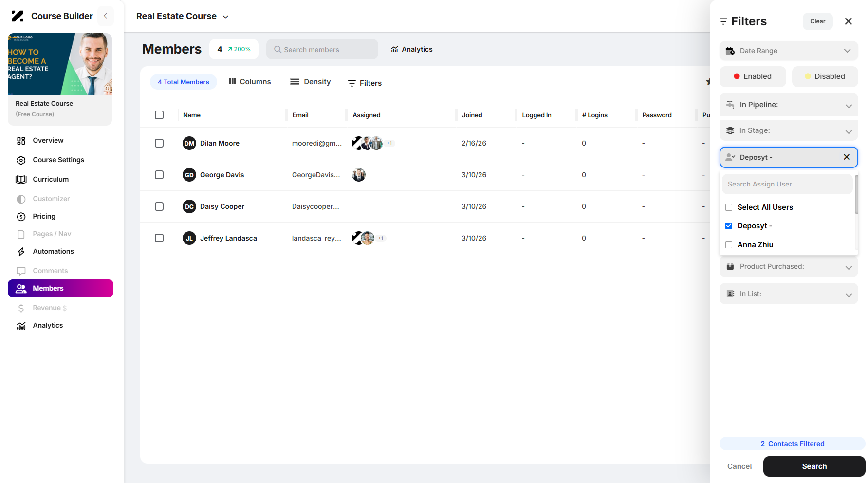The width and height of the screenshot is (868, 483).
Task: Toggle the Disabled status filter
Action: 825,76
